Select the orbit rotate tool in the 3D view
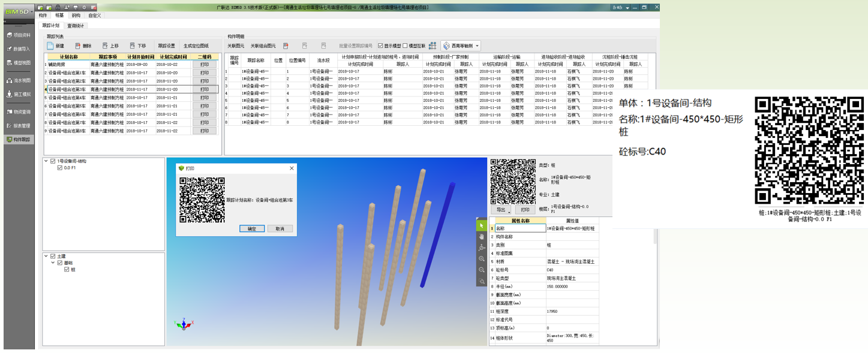Screen dimensions: 868x353 click(x=481, y=248)
